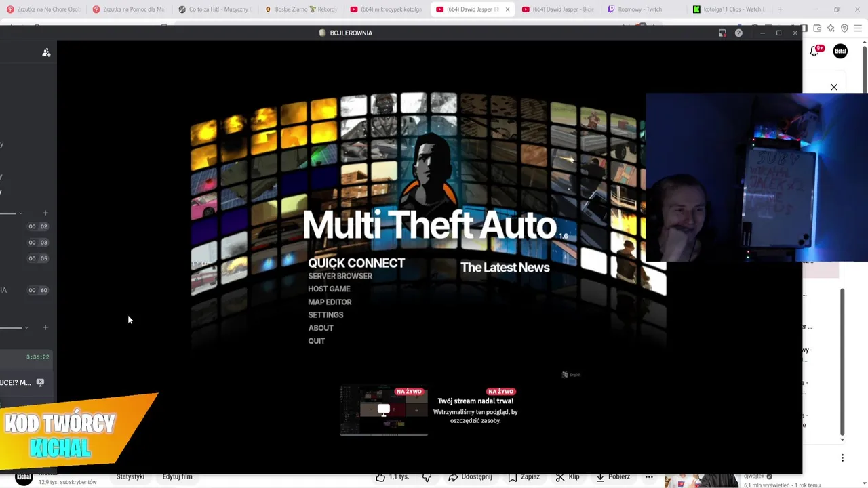This screenshot has width=868, height=488.
Task: Open browser hamburger menu icon
Action: (858, 28)
